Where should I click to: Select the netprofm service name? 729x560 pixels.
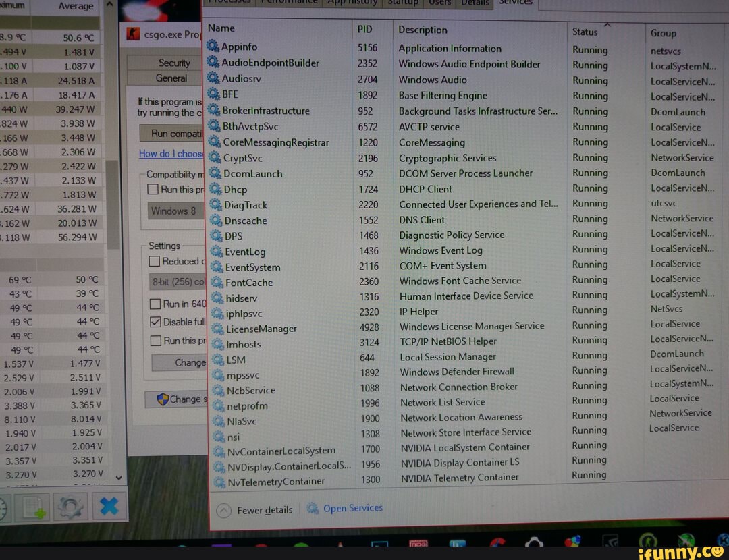point(247,406)
